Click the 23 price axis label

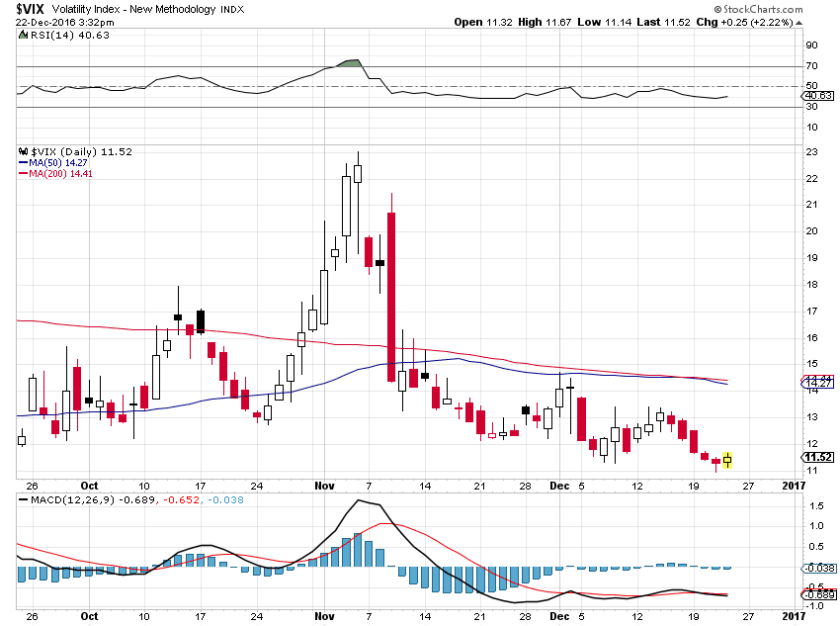(811, 152)
